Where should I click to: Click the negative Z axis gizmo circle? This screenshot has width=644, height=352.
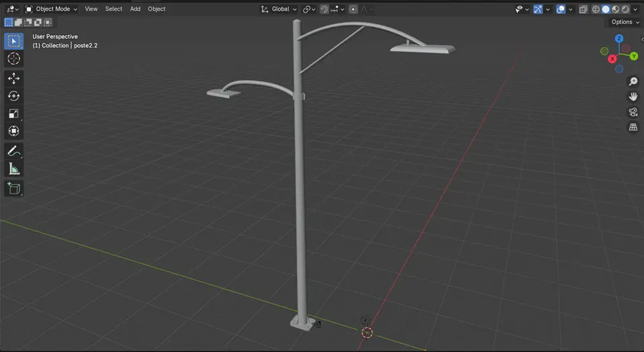click(x=619, y=69)
